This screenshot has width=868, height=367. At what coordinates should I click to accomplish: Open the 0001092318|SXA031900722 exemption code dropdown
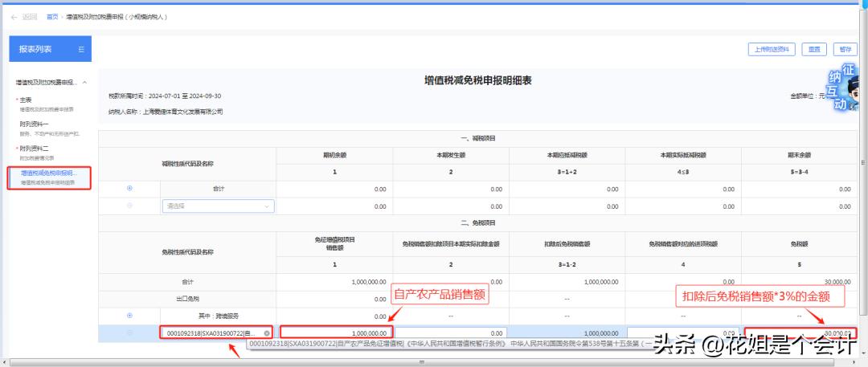click(216, 332)
